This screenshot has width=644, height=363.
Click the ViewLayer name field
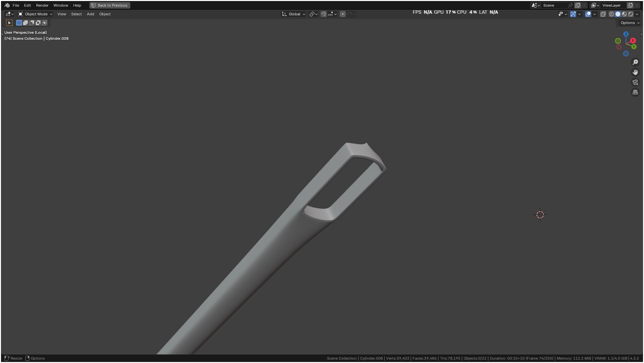coord(614,5)
